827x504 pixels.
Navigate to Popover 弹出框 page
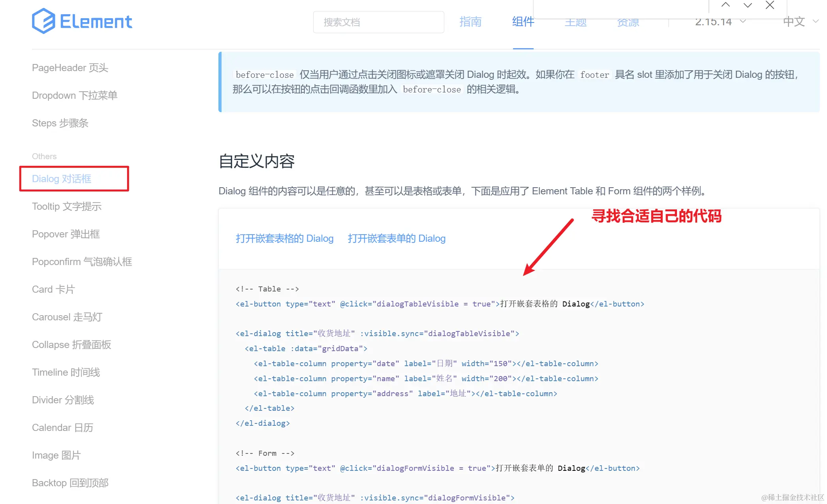[x=66, y=234]
